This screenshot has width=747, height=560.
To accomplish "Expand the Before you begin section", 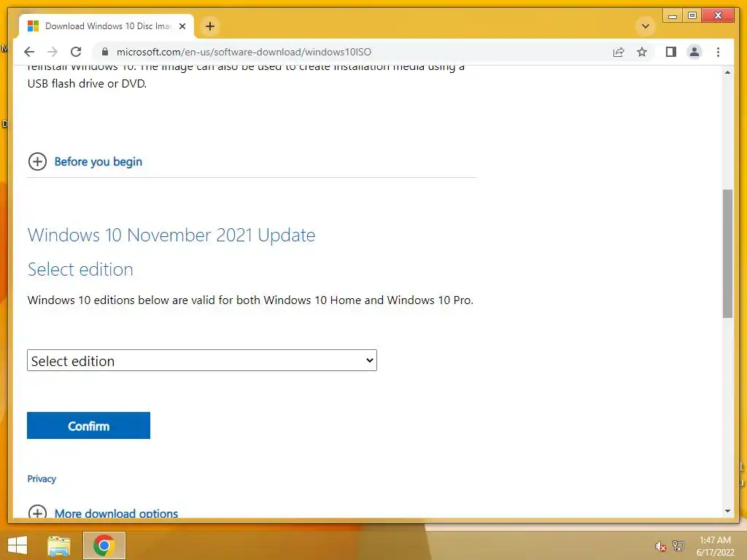I will (x=37, y=161).
